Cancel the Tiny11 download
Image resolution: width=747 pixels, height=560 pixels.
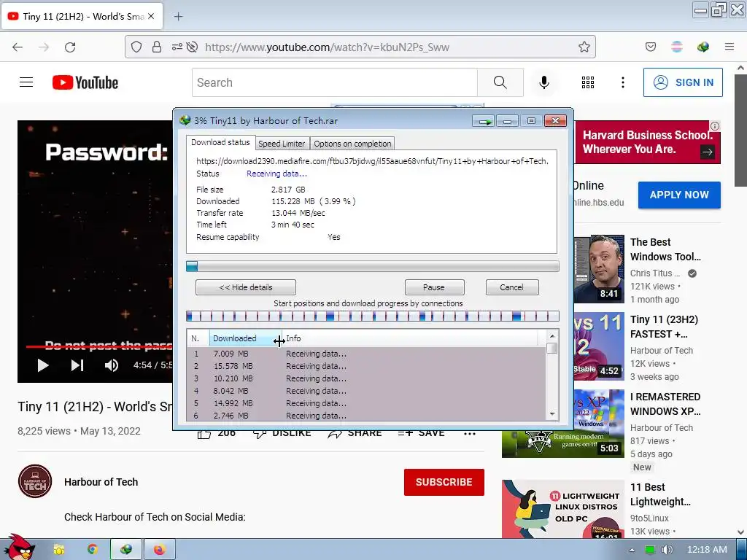click(511, 287)
